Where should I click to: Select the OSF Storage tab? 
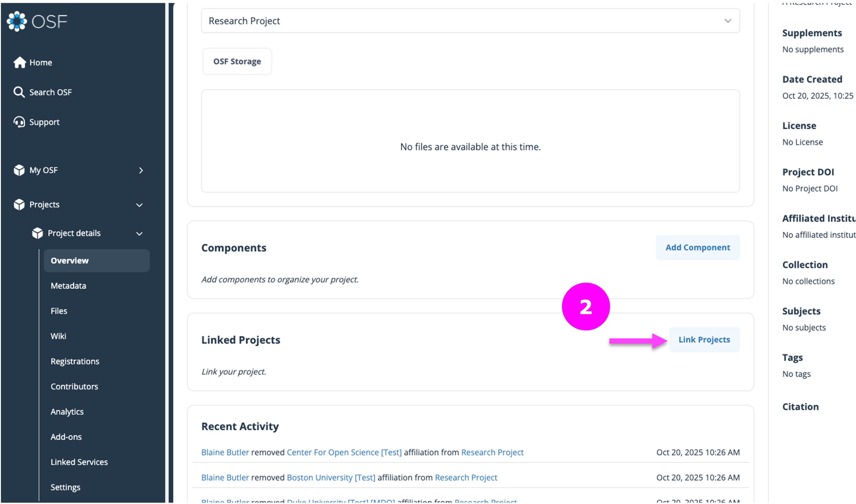pyautogui.click(x=237, y=62)
